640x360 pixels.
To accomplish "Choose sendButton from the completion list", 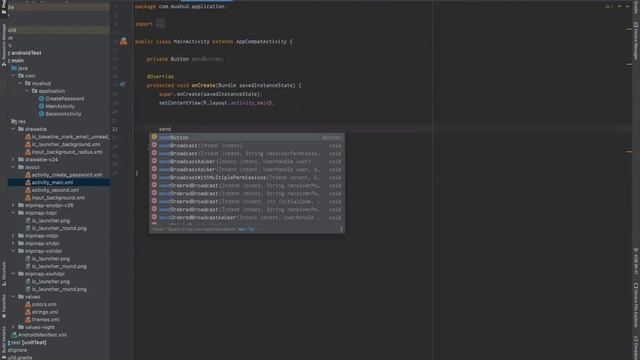I will coord(247,138).
